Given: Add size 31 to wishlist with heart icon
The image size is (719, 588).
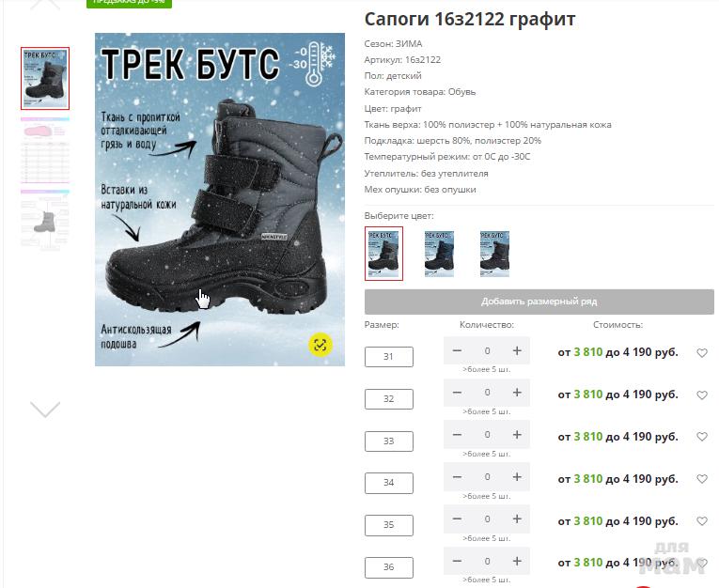Looking at the screenshot, I should [x=702, y=353].
